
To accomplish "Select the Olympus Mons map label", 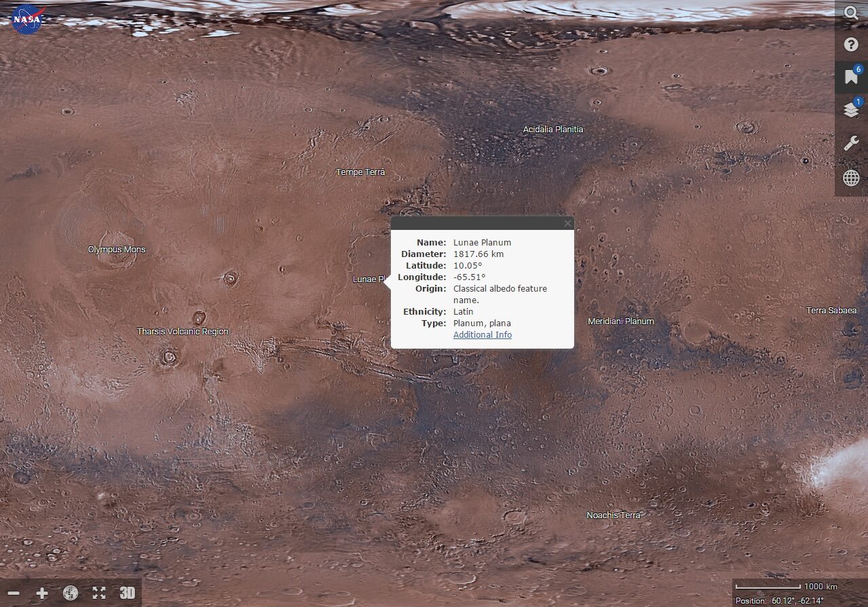I will point(117,250).
